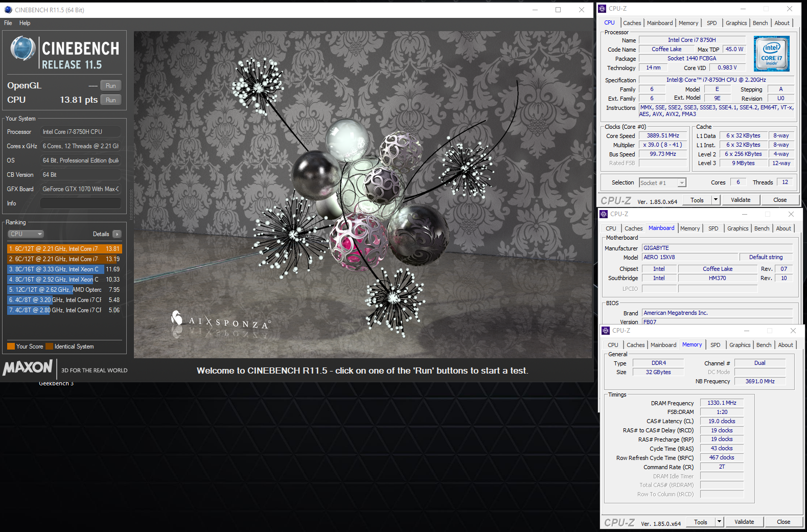
Task: Open SPD tab in top CPU-Z window
Action: coord(712,23)
